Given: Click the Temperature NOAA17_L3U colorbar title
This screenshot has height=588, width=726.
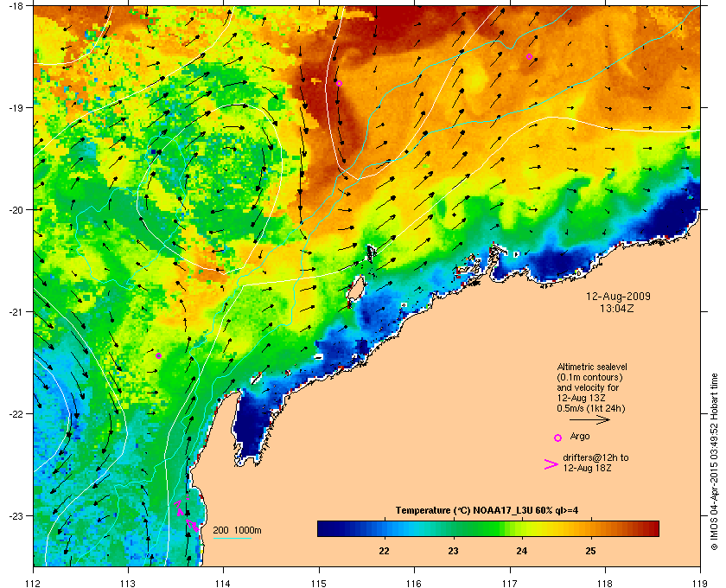Looking at the screenshot, I should point(487,511).
